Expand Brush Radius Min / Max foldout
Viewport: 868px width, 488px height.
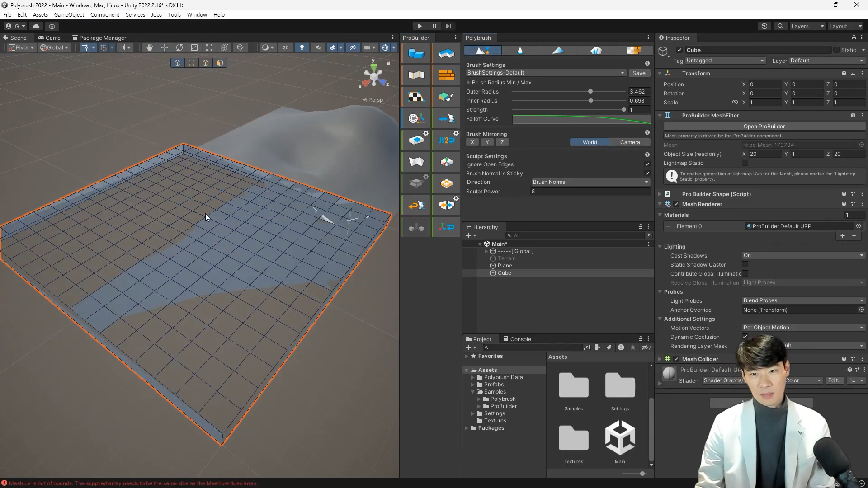click(469, 83)
